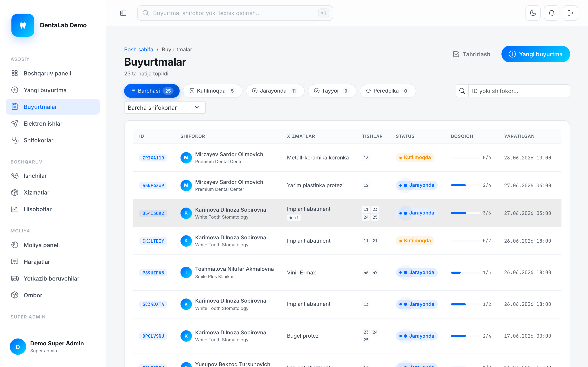Click the logout icon in header
The image size is (588, 367).
click(x=570, y=13)
